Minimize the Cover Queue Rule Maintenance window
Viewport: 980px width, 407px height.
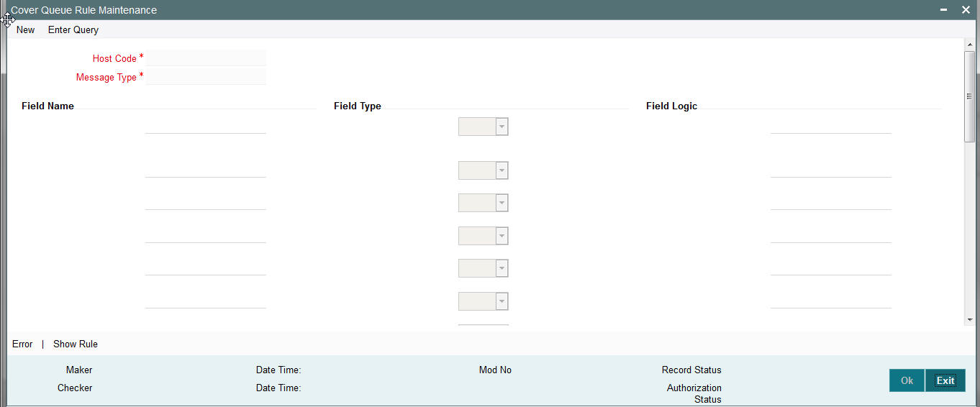pyautogui.click(x=943, y=9)
